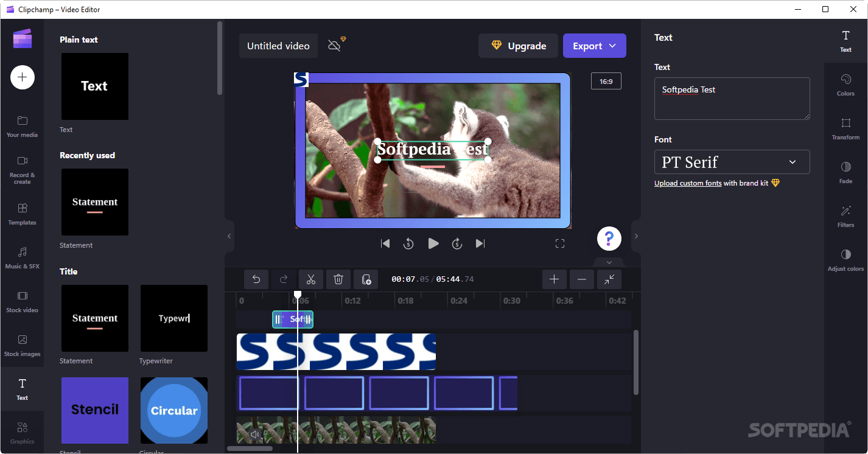Click the Upgrade button
The image size is (868, 454).
tap(518, 45)
